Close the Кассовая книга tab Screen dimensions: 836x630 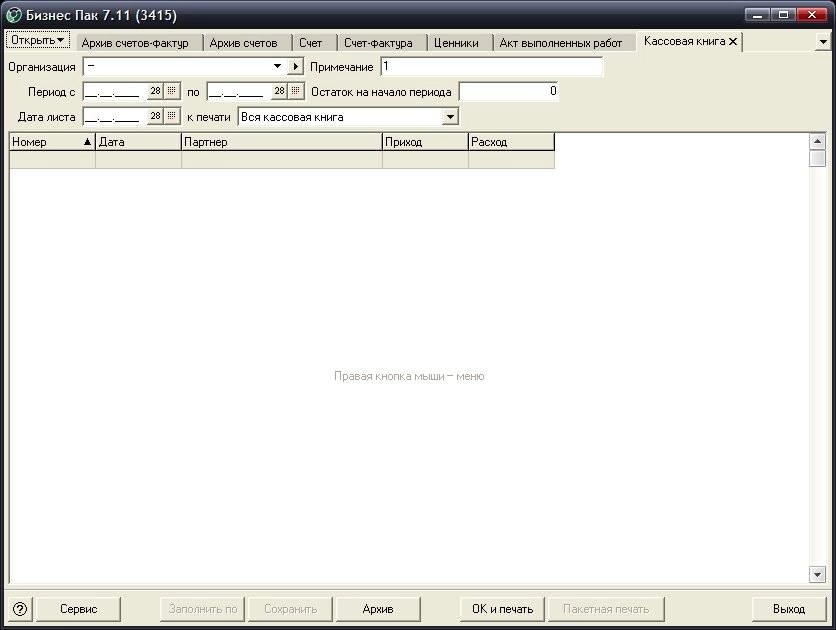click(x=733, y=41)
